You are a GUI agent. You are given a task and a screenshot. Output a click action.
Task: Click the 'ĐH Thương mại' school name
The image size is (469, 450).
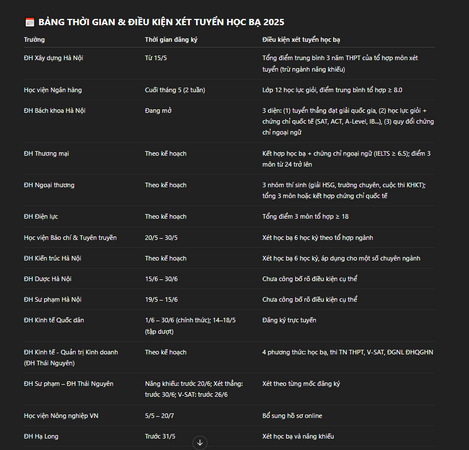(x=46, y=154)
